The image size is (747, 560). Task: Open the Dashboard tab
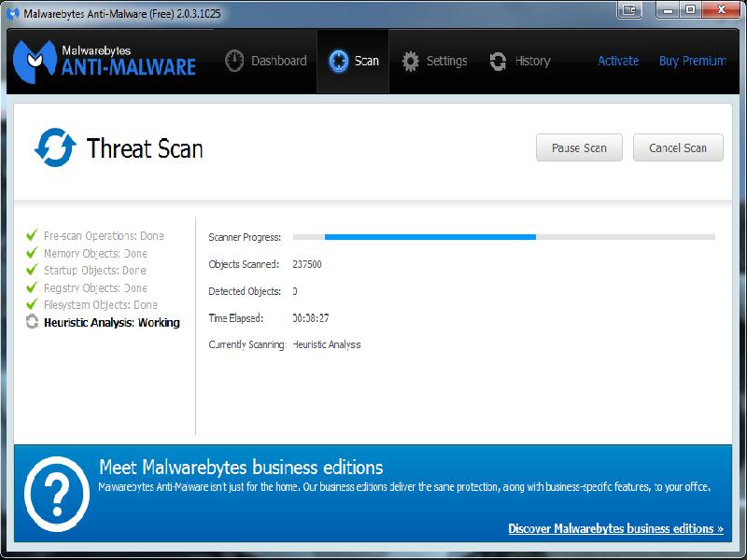[x=266, y=61]
